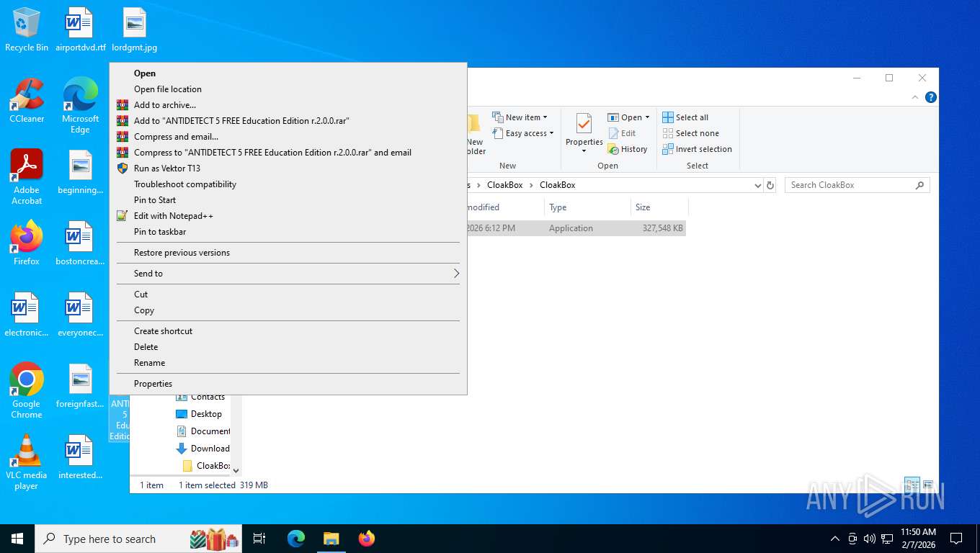
Task: Open File Explorer from the taskbar
Action: (x=331, y=539)
